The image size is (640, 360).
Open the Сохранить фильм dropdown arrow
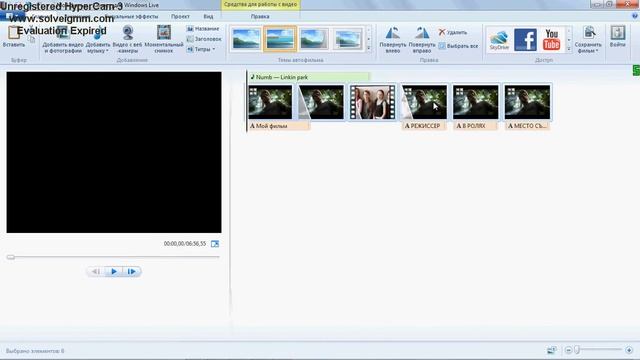[597, 51]
